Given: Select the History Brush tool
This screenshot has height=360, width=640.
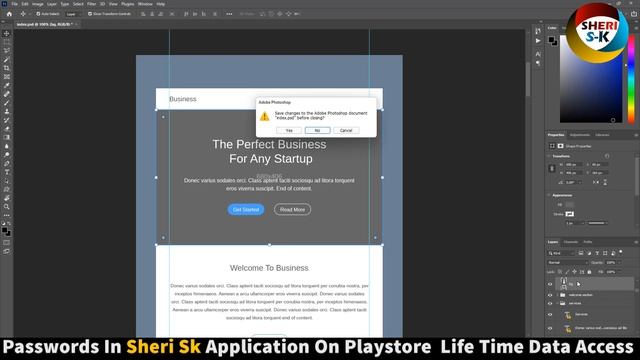Looking at the screenshot, I should pos(7,120).
